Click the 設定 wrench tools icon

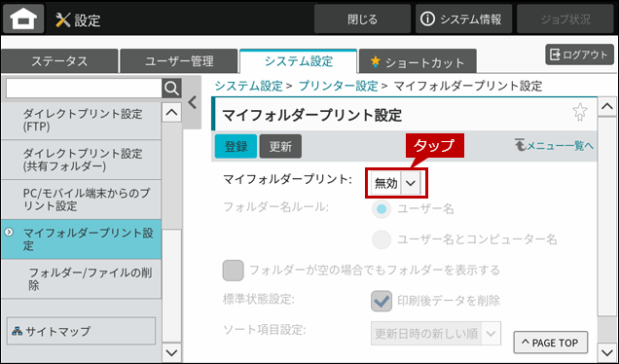coord(62,19)
